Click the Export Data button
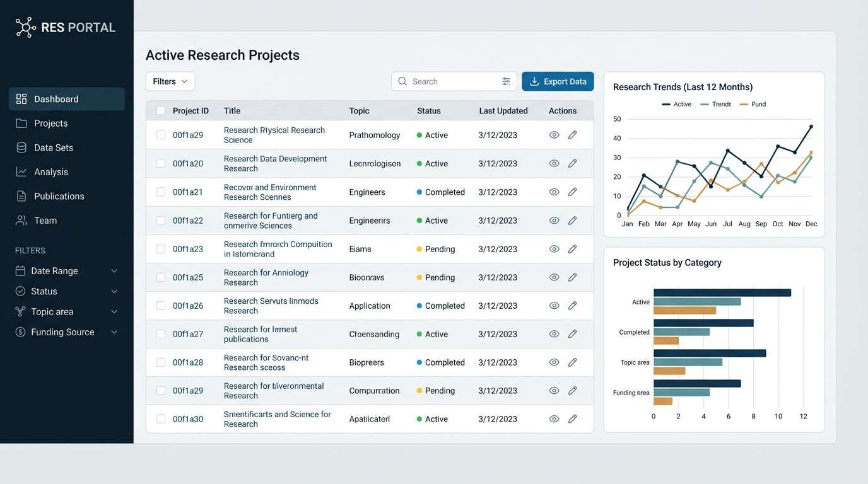The image size is (868, 484). tap(558, 81)
